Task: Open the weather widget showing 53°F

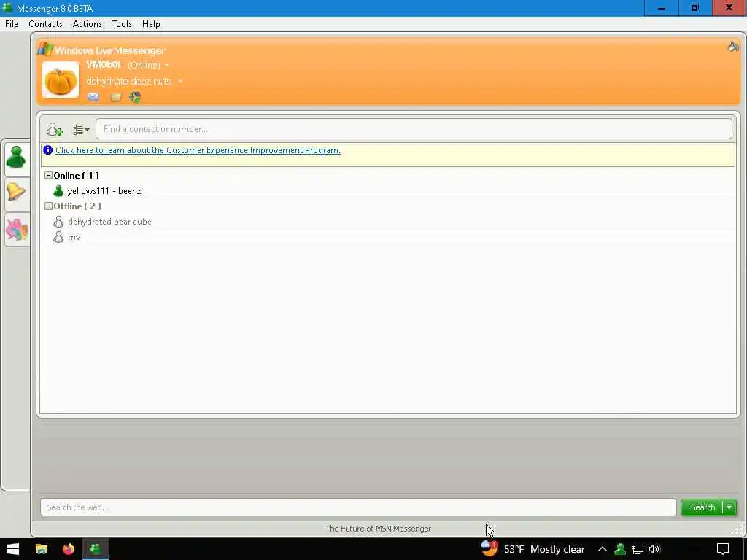Action: click(x=533, y=549)
